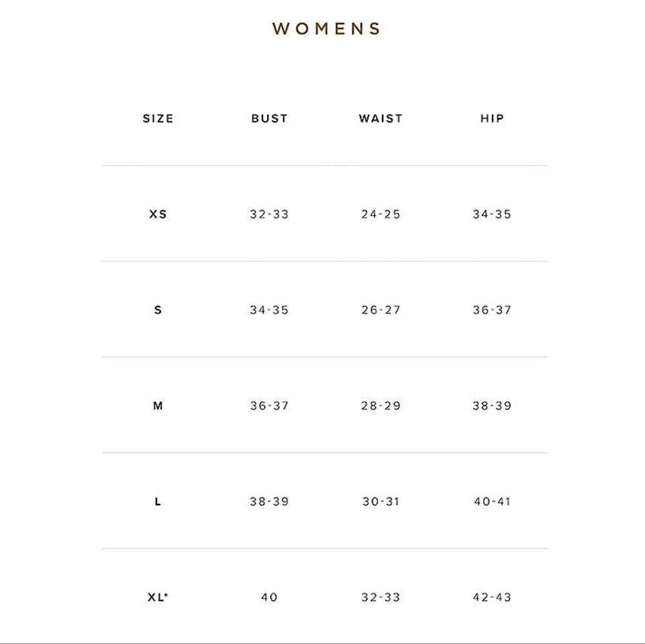Click XS bust value 32-33

click(270, 214)
